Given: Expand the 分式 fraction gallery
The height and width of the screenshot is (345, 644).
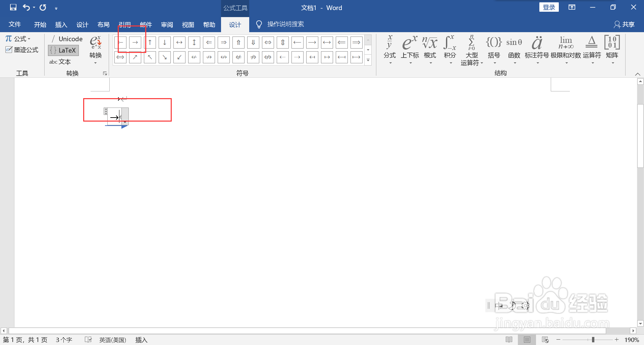Looking at the screenshot, I should pyautogui.click(x=390, y=50).
